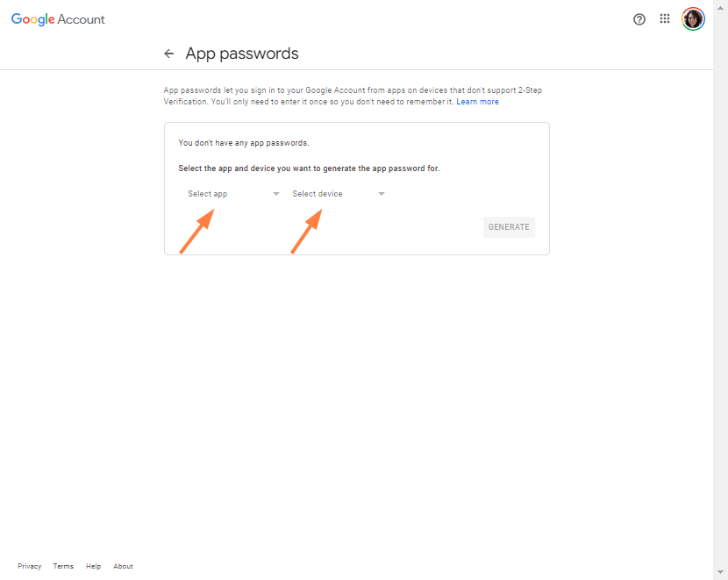Open the Terms footer link
Viewport: 728px width, 580px height.
pyautogui.click(x=63, y=566)
